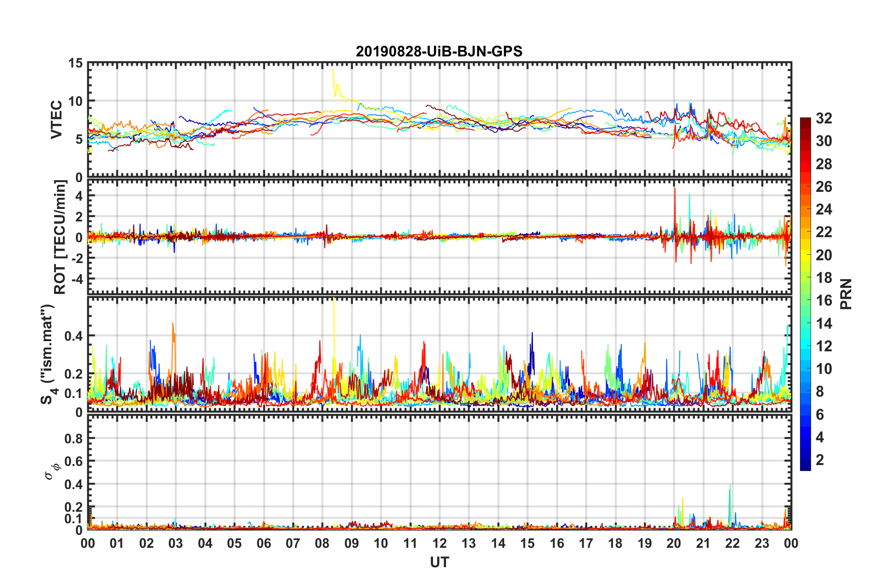This screenshot has width=879, height=588.
Task: Click the S4 ("ism.mat") axis label
Action: (48, 354)
